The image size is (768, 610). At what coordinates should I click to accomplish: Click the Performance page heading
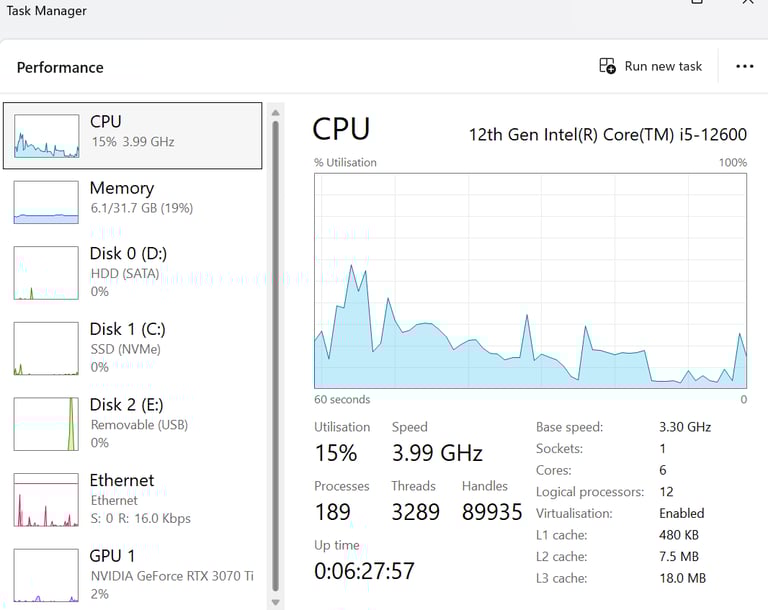tap(60, 67)
